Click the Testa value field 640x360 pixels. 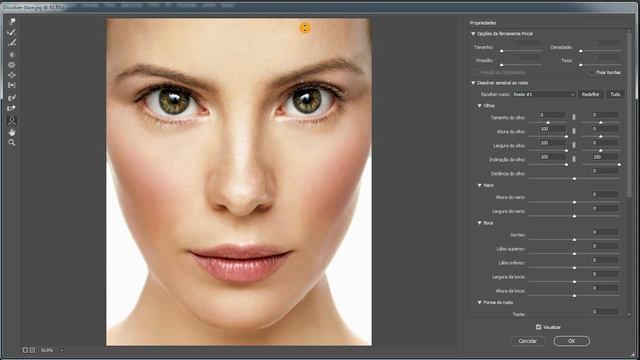[x=605, y=311]
